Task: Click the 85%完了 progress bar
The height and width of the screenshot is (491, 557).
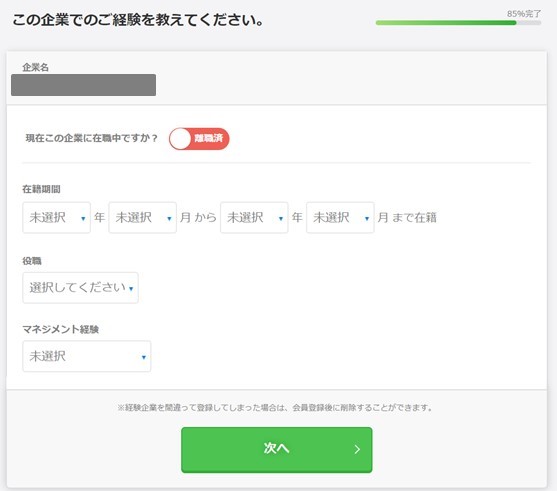Action: pos(458,23)
